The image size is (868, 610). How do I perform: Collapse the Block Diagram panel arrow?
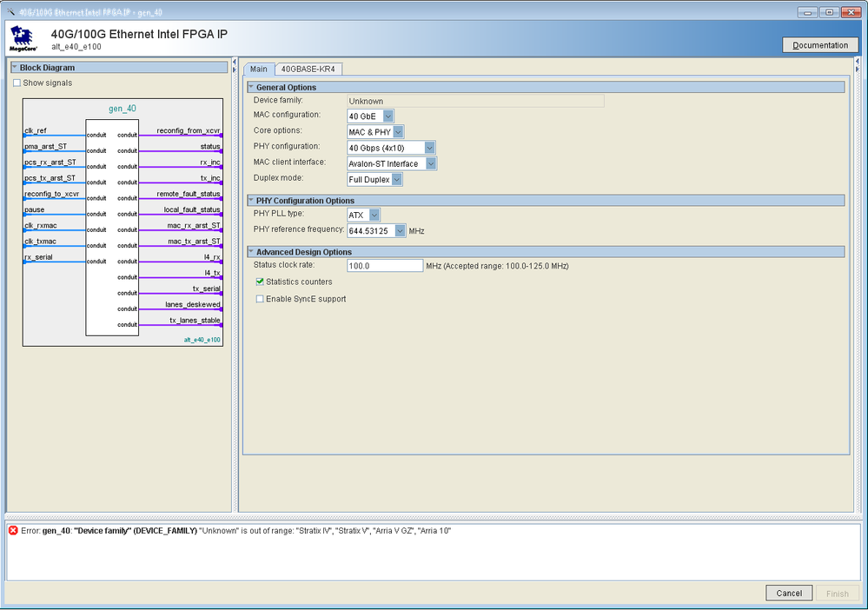[15, 68]
